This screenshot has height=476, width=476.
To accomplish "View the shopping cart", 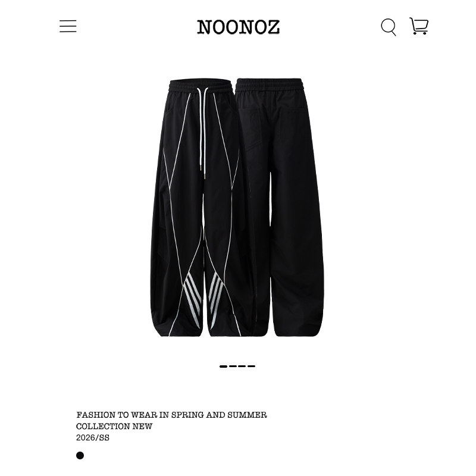I will 419,26.
